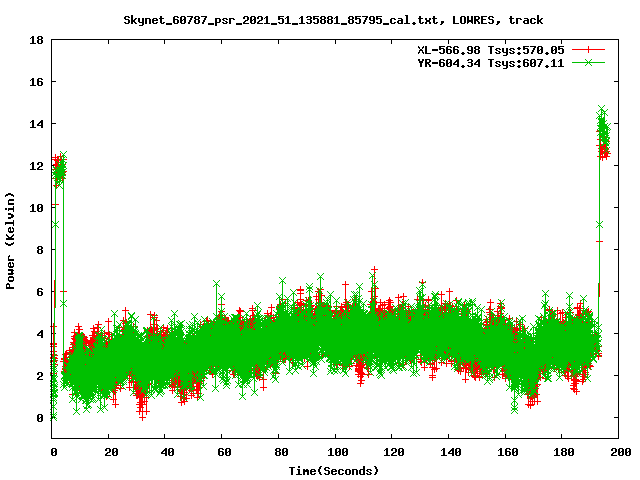This screenshot has height=480, width=640.
Task: Click the red peak data point near 114 seconds
Action: click(x=374, y=269)
